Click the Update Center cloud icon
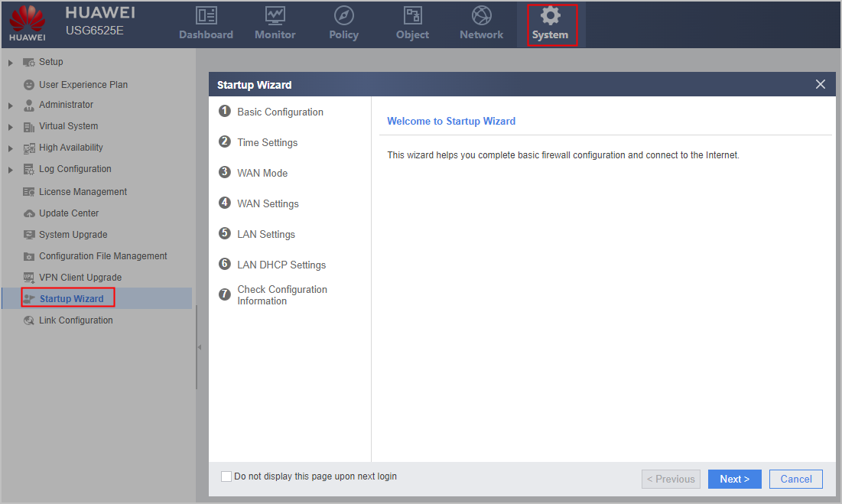 coord(29,213)
